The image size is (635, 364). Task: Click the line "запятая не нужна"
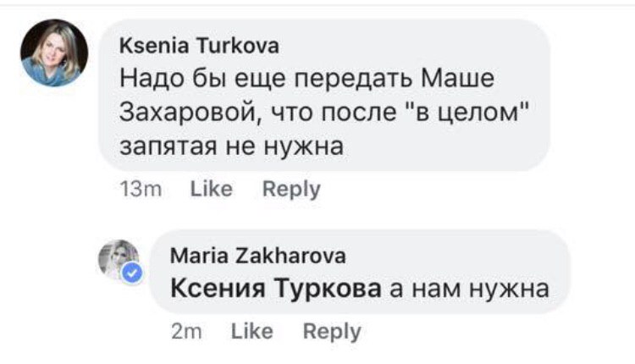pos(231,146)
